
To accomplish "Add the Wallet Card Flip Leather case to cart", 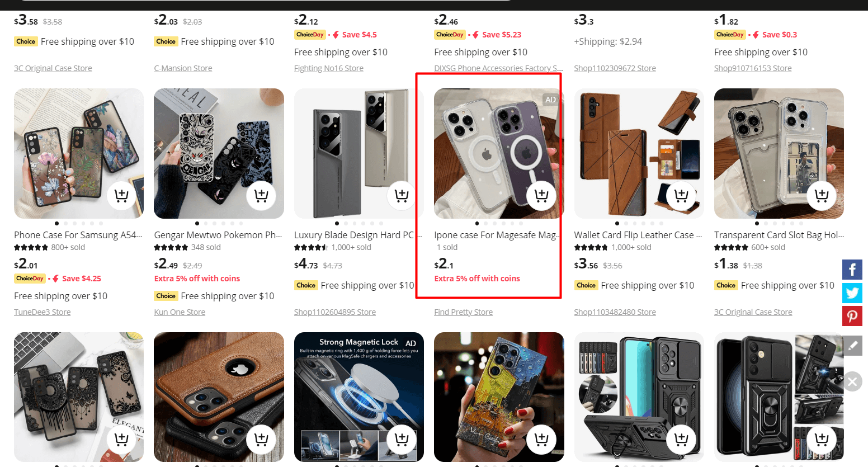I will (681, 195).
